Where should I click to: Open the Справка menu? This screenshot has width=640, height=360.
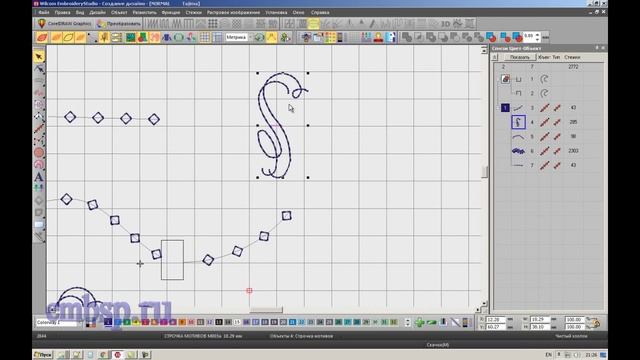coord(320,13)
